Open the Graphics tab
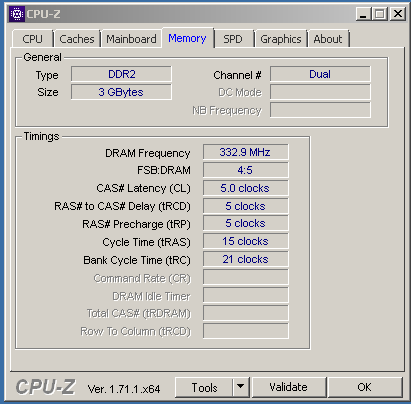Viewport: 411px width, 404px height. tap(281, 39)
